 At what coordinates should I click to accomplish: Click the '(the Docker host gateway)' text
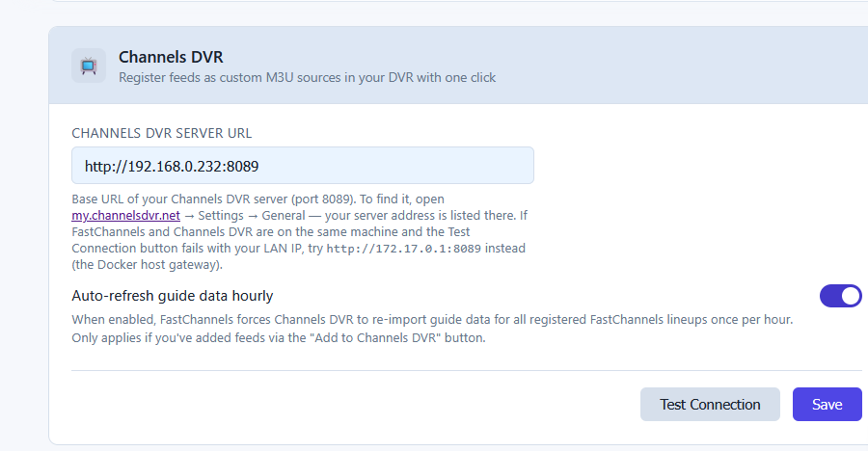(x=147, y=265)
